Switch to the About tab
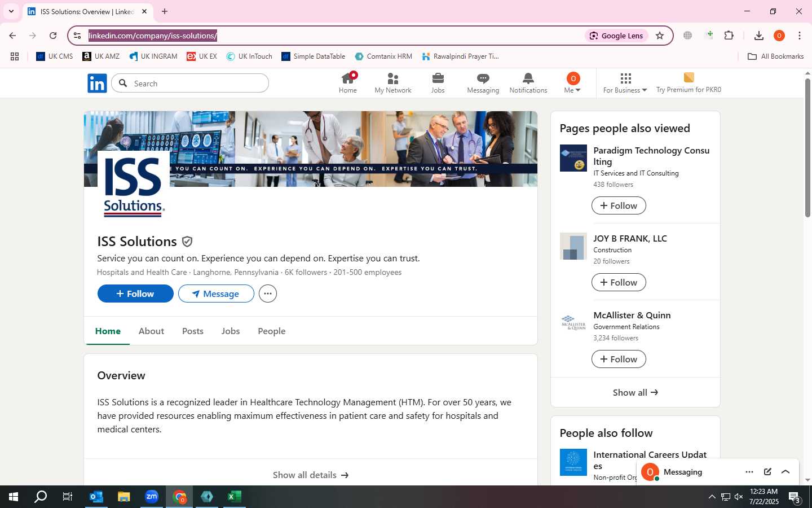This screenshot has width=812, height=508. click(151, 331)
